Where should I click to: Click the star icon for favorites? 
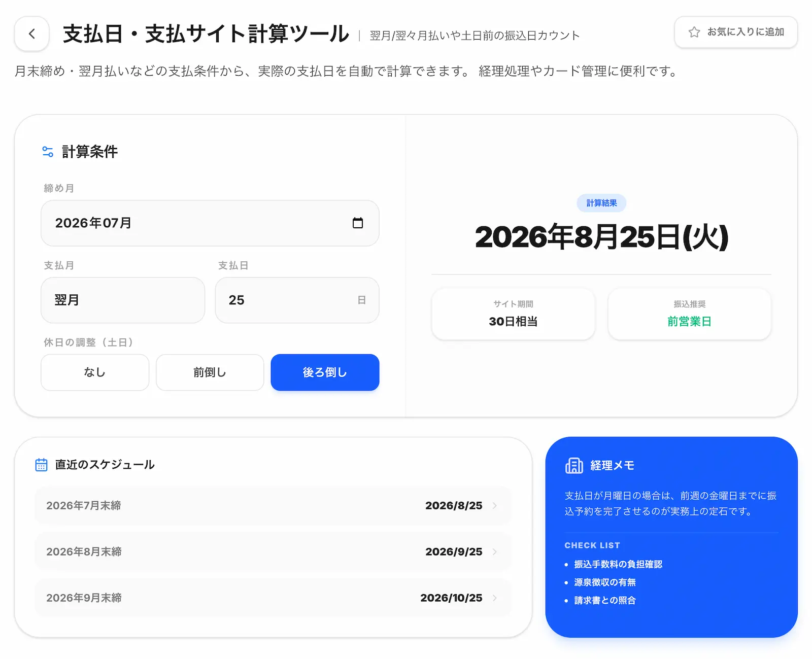[694, 32]
